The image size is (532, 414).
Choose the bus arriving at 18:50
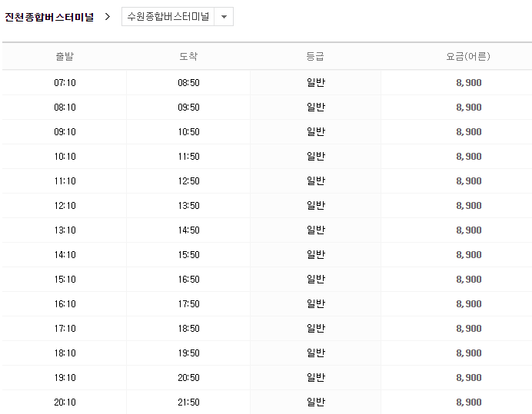(x=188, y=329)
